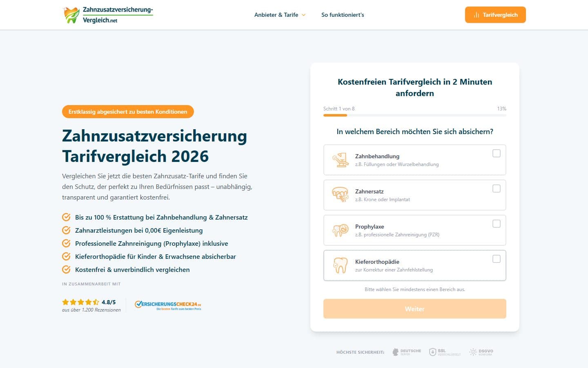The height and width of the screenshot is (368, 588).
Task: Click the orange Tarifvergleich button
Action: 495,15
